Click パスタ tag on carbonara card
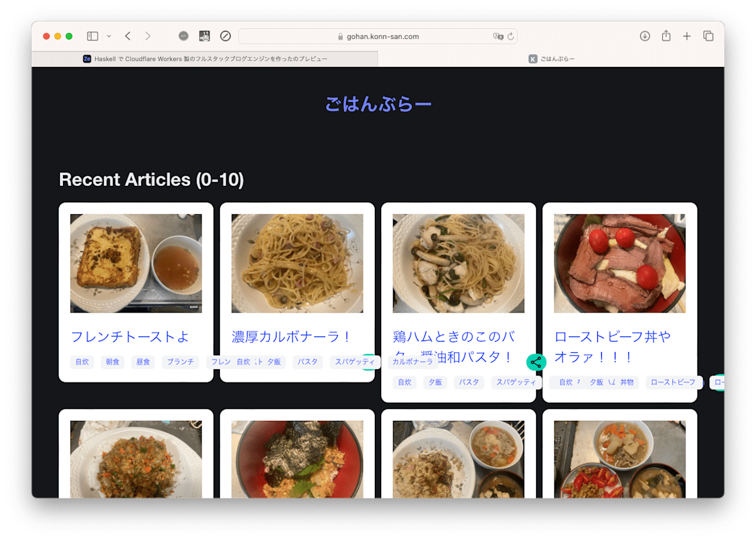756x540 pixels. pyautogui.click(x=308, y=362)
